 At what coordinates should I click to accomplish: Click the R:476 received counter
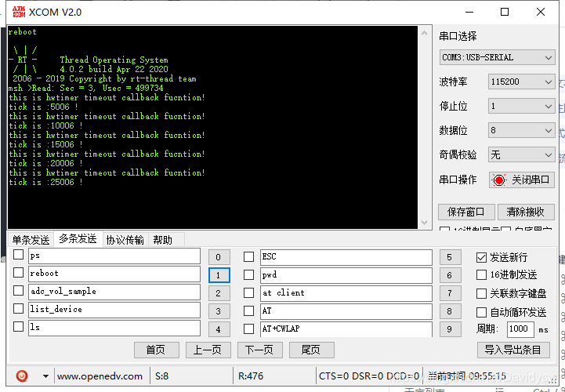point(251,376)
